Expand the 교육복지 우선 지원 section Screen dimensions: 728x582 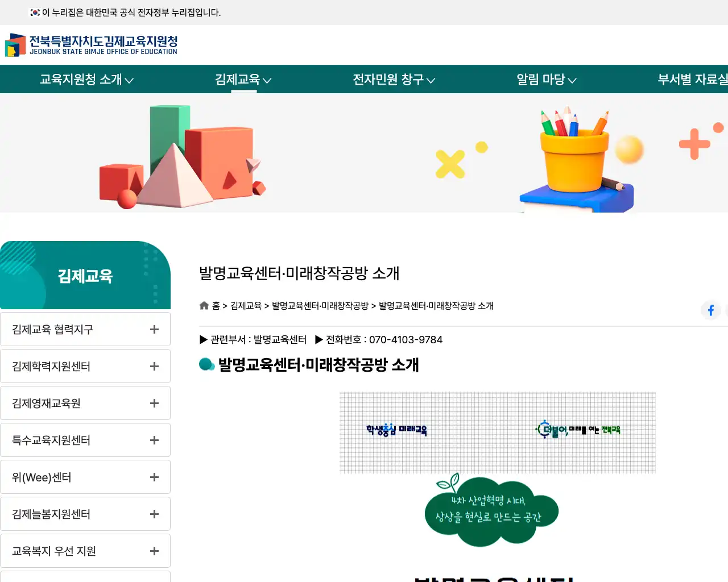tap(153, 551)
